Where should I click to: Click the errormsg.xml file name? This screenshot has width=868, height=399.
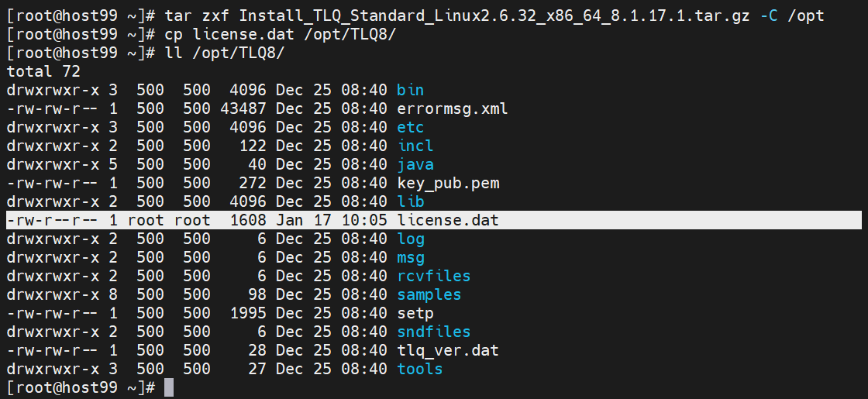pos(452,108)
